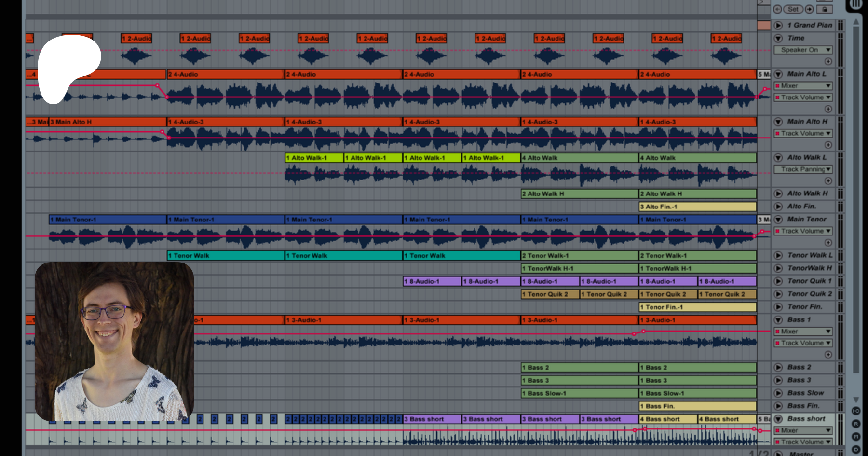Open Speaker On dropdown on Time track
Image resolution: width=868 pixels, height=456 pixels.
pos(803,50)
